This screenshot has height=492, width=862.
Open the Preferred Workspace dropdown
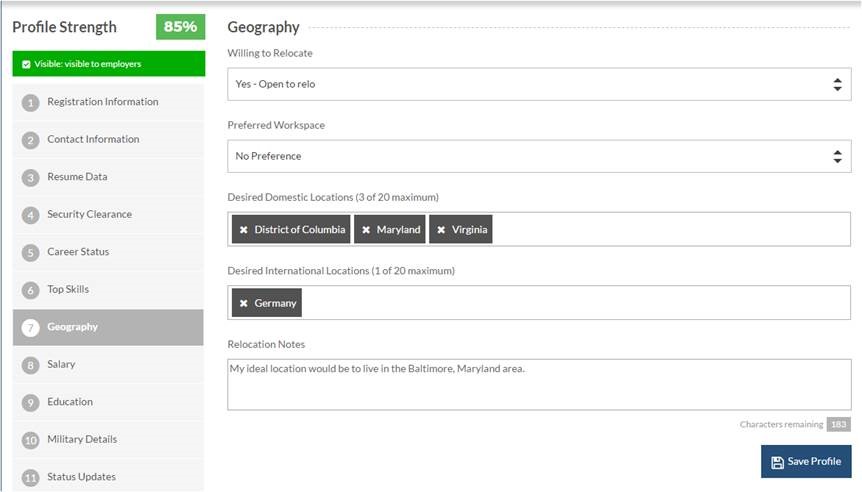539,156
